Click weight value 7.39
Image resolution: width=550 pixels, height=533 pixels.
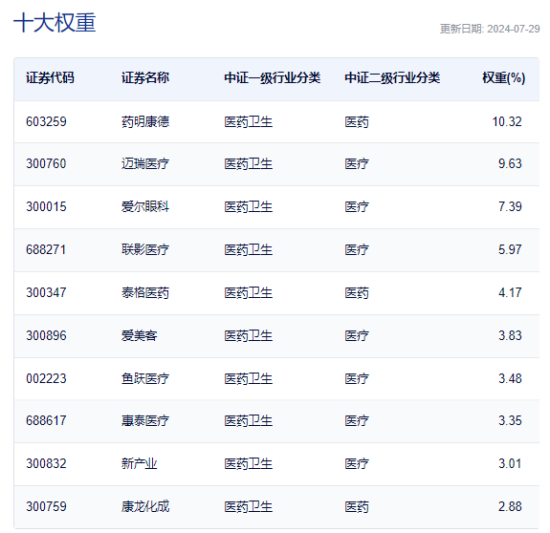510,207
